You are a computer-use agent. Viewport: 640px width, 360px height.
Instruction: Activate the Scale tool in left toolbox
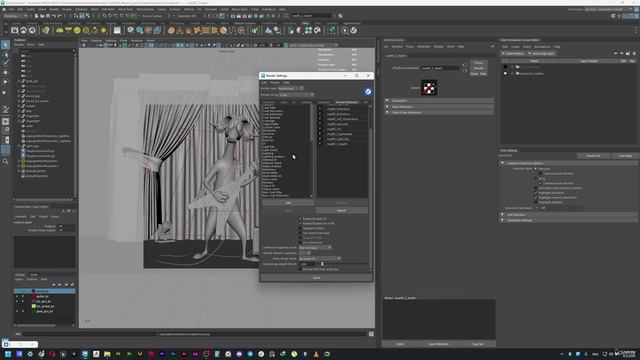(5, 92)
